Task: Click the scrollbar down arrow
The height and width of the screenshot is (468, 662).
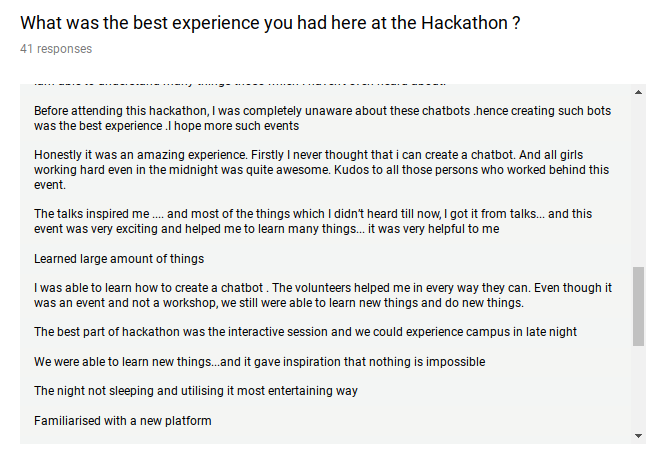Action: tap(638, 435)
